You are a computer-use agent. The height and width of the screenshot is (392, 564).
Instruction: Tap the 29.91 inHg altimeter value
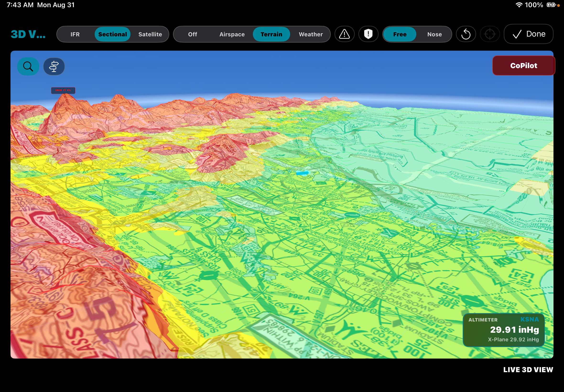pos(514,330)
